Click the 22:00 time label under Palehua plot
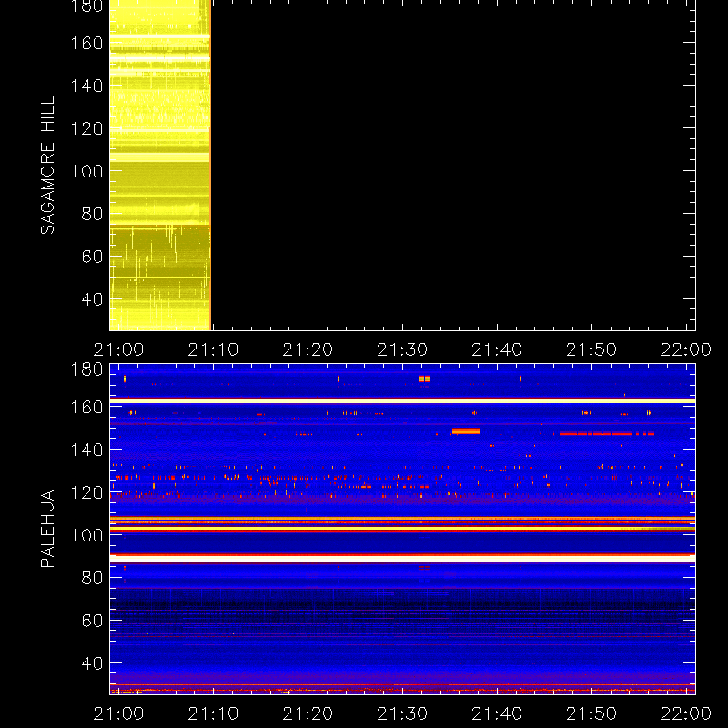This screenshot has width=728, height=728. (685, 713)
